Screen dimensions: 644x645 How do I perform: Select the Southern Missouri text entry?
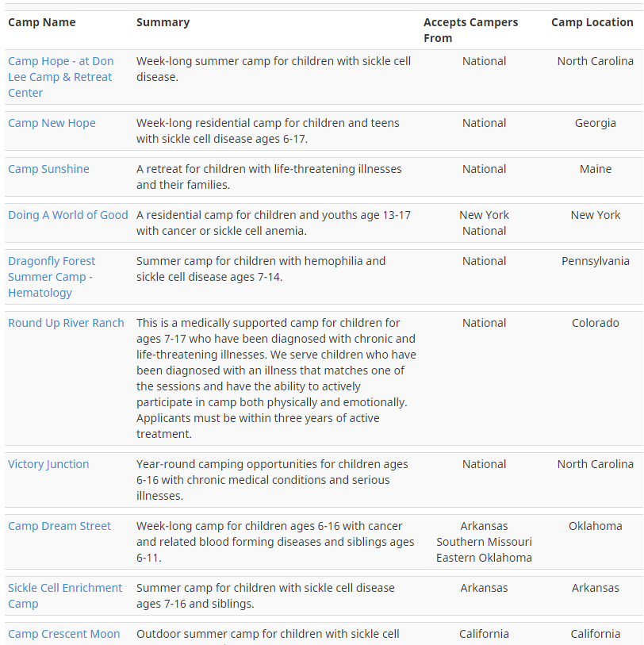[484, 542]
